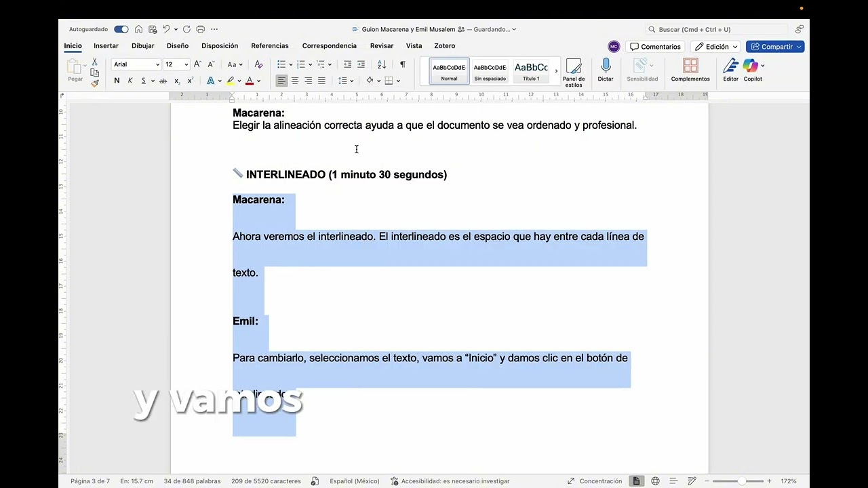Click the bullet list icon

tap(281, 64)
